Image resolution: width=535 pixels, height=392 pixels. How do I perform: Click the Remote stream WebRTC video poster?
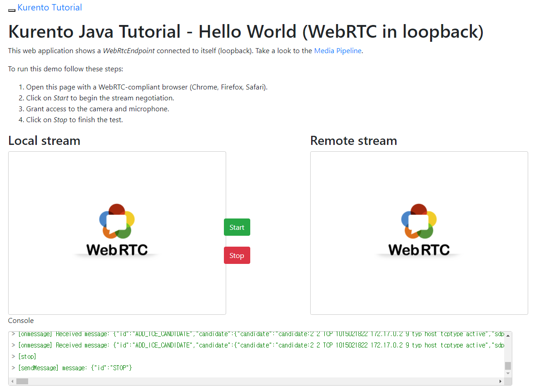click(x=419, y=233)
